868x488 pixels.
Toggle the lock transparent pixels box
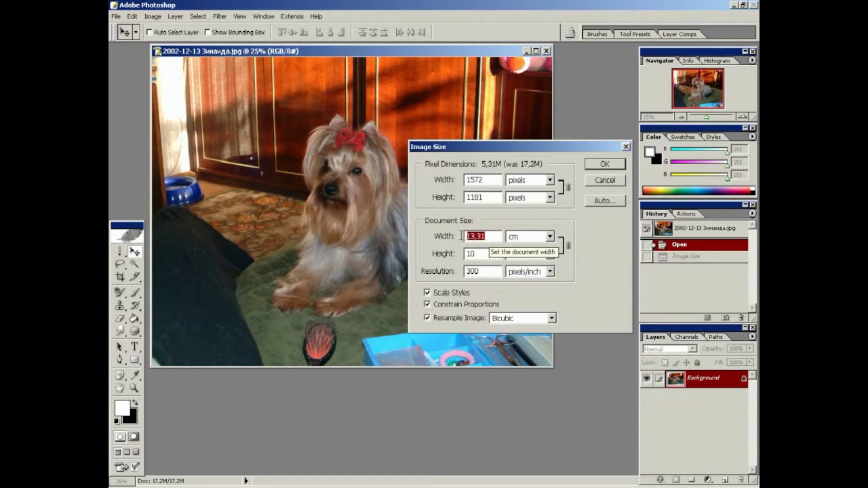[665, 363]
